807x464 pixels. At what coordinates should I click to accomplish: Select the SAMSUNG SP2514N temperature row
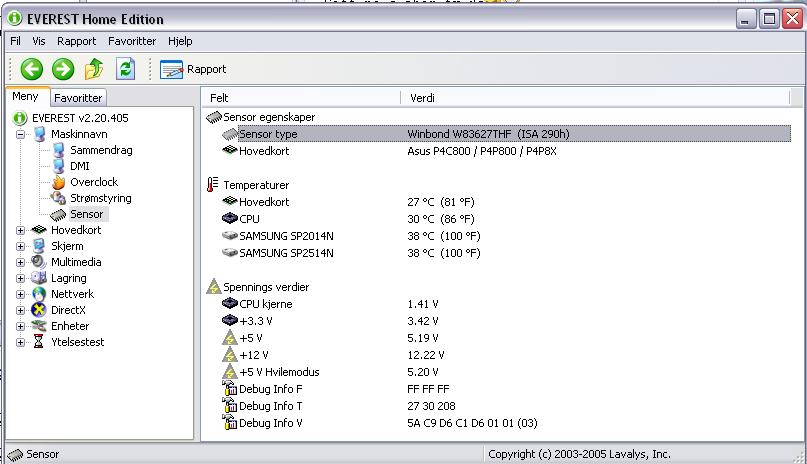pyautogui.click(x=506, y=253)
